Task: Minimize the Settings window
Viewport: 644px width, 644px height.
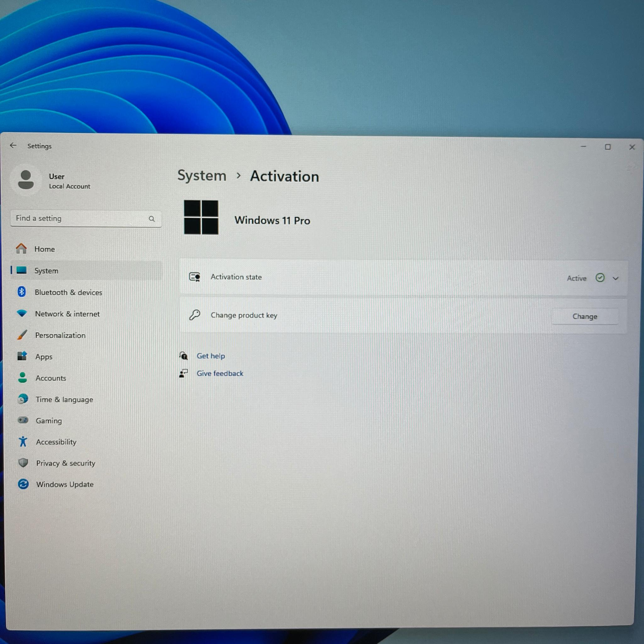Action: click(583, 146)
